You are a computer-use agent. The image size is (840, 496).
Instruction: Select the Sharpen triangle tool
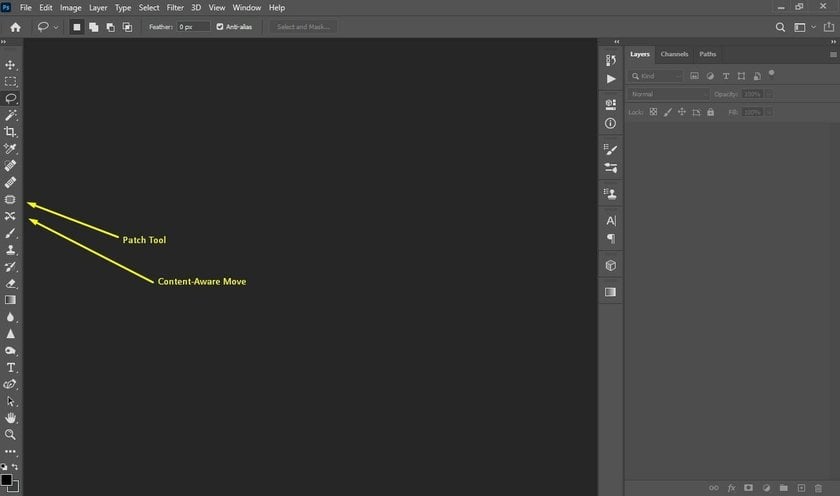coord(10,334)
